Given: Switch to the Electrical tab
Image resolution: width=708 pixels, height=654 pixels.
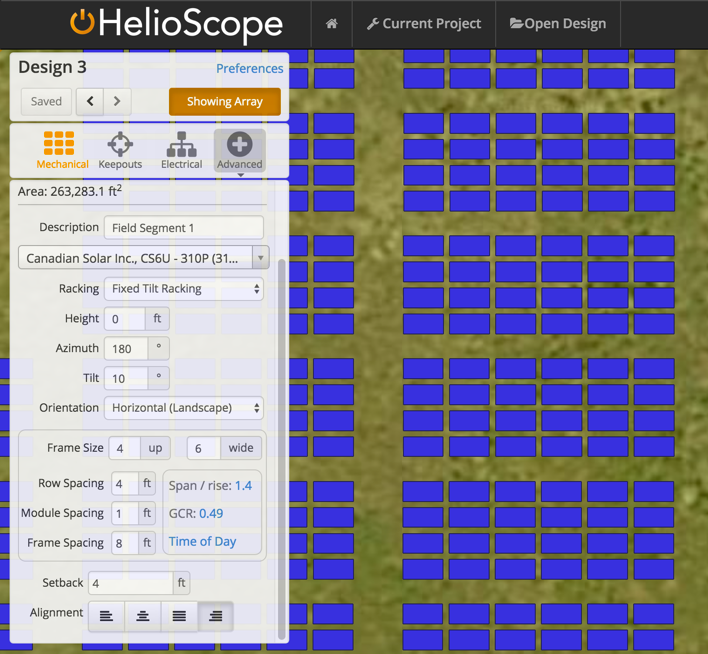Looking at the screenshot, I should tap(182, 150).
